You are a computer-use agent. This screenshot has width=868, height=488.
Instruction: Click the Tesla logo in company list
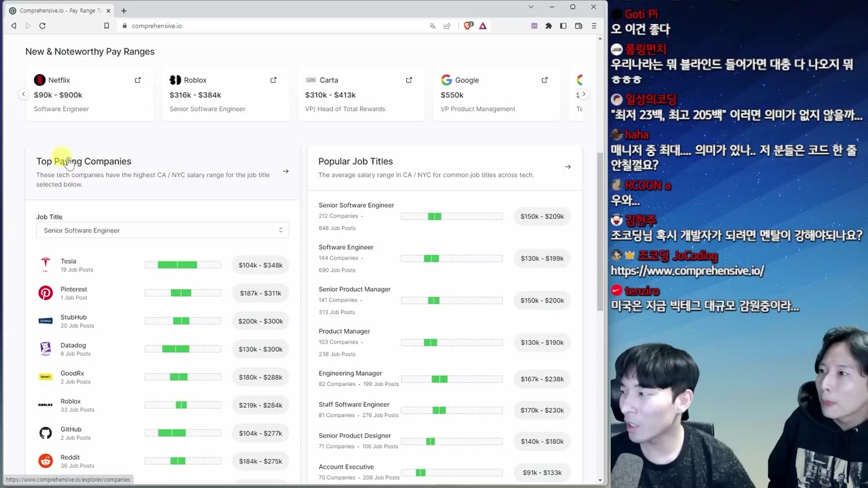tap(45, 265)
